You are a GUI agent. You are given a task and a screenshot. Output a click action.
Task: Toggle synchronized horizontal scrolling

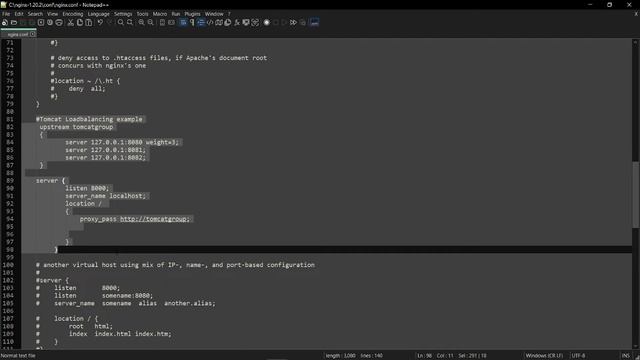pos(171,22)
